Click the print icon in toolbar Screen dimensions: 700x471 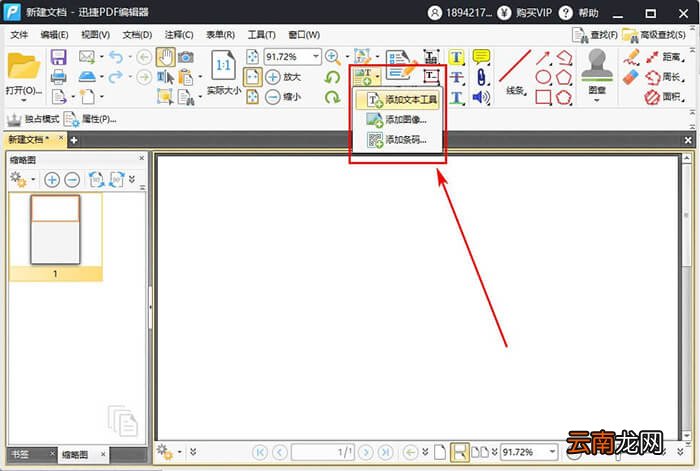(x=58, y=77)
